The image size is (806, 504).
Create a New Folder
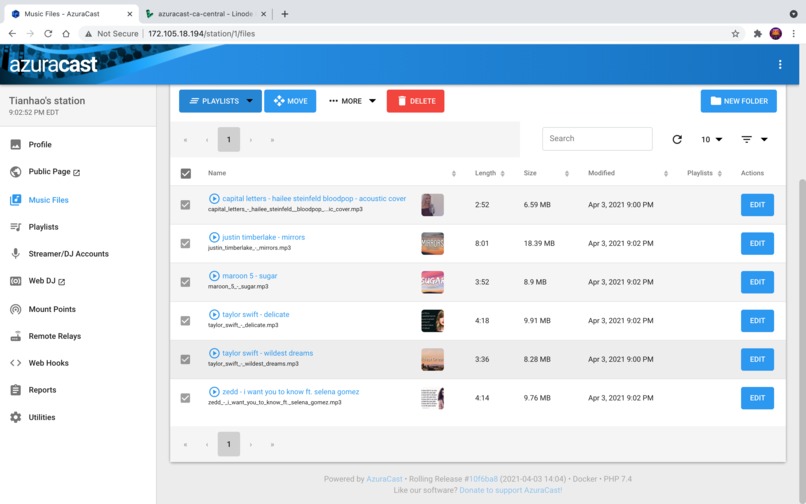[739, 101]
